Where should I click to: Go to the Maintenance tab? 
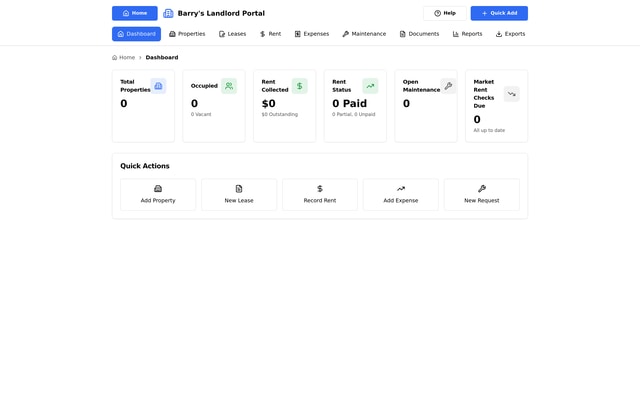pos(364,34)
